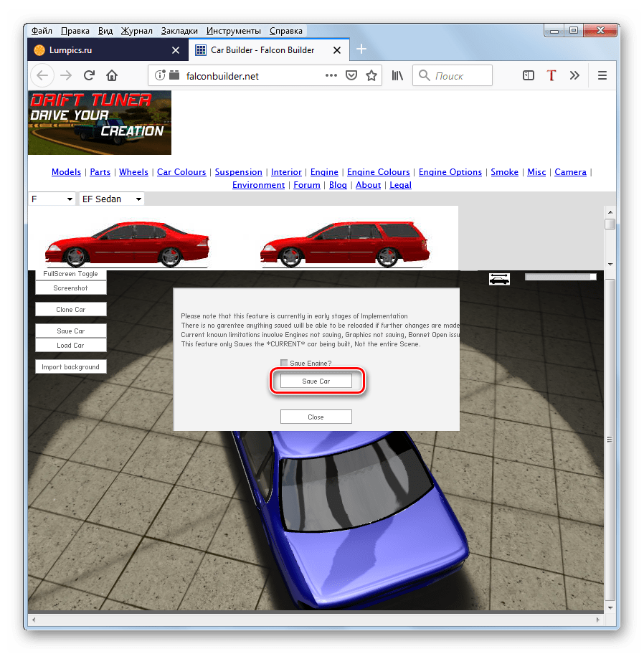Click Save Car in left panel
This screenshot has width=644, height=654.
click(x=70, y=331)
